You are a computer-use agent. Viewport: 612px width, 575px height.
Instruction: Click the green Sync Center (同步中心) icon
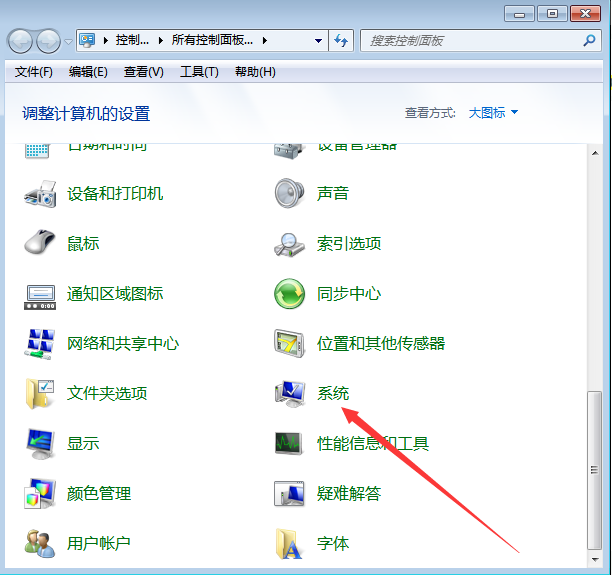tap(289, 294)
